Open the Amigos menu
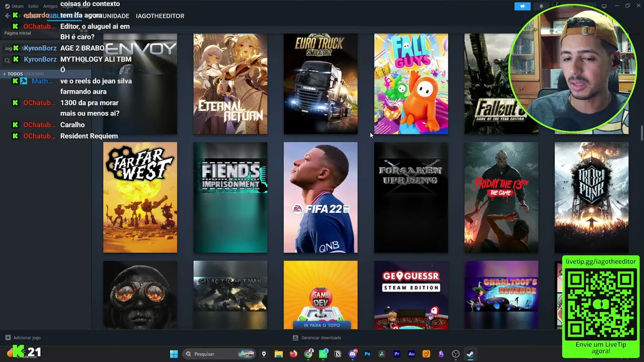The image size is (644, 362). (x=50, y=6)
